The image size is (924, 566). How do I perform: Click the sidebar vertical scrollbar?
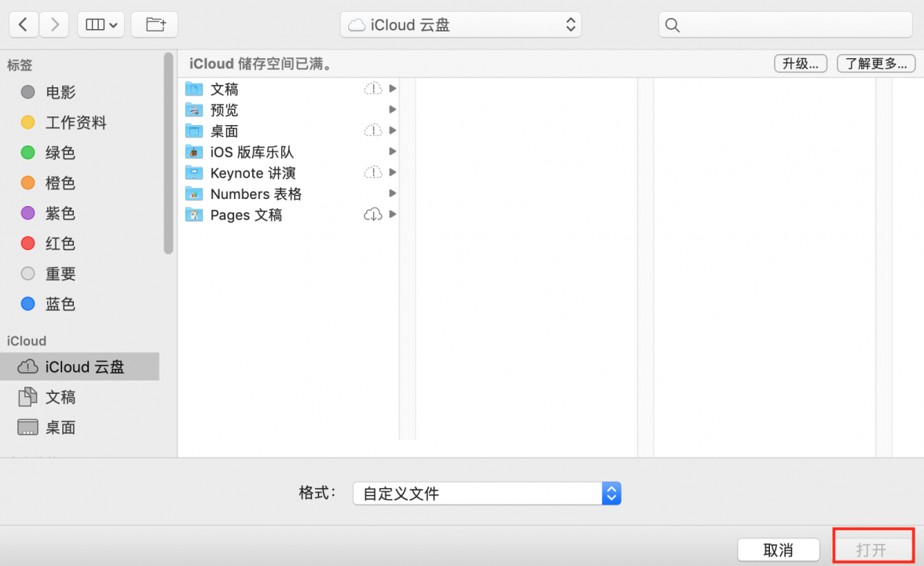click(x=168, y=153)
